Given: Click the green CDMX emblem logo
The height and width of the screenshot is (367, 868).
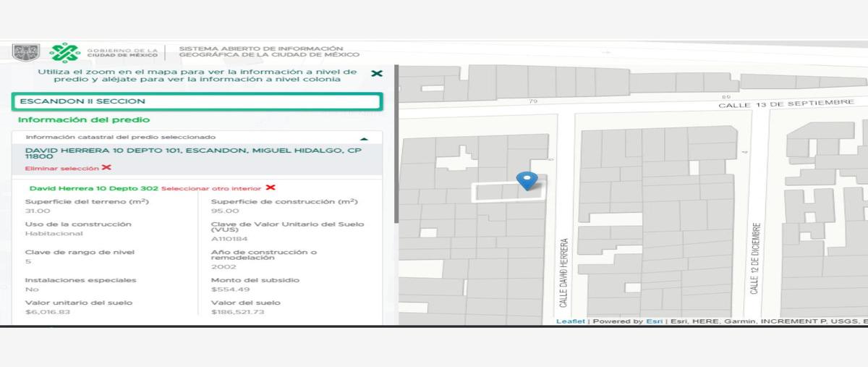Looking at the screenshot, I should [x=64, y=53].
